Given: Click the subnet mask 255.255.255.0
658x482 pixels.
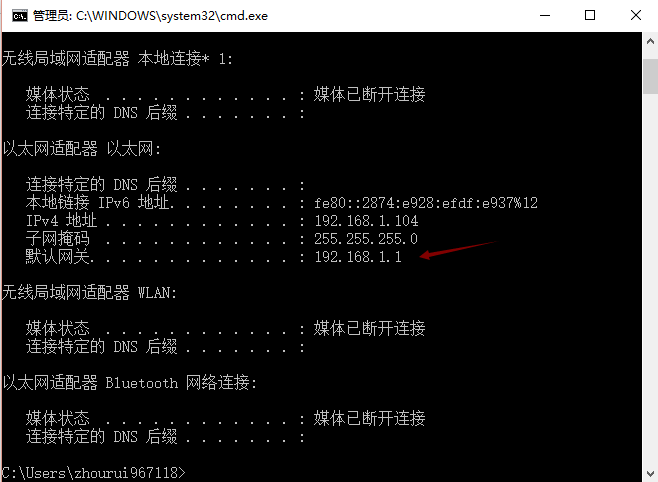Looking at the screenshot, I should pyautogui.click(x=366, y=239).
